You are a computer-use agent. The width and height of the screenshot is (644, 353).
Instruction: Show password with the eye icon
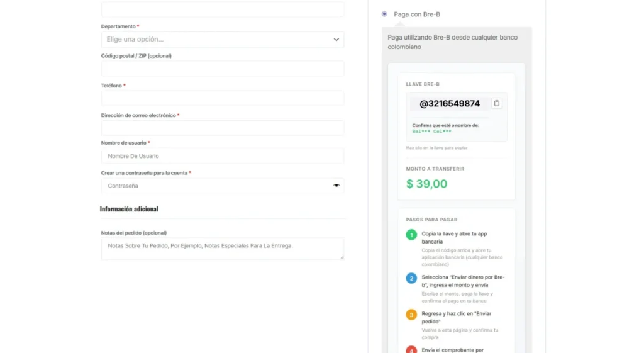(336, 186)
